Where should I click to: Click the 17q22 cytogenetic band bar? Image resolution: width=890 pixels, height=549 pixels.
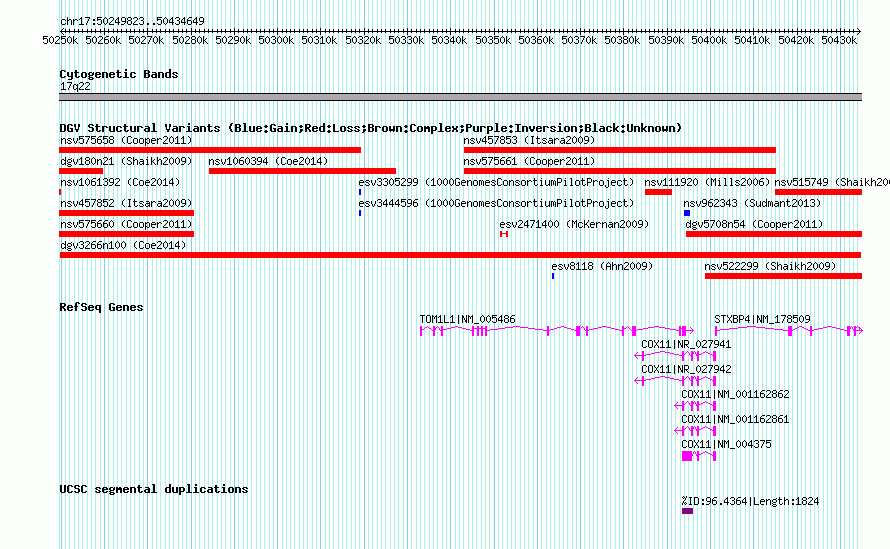[x=460, y=97]
